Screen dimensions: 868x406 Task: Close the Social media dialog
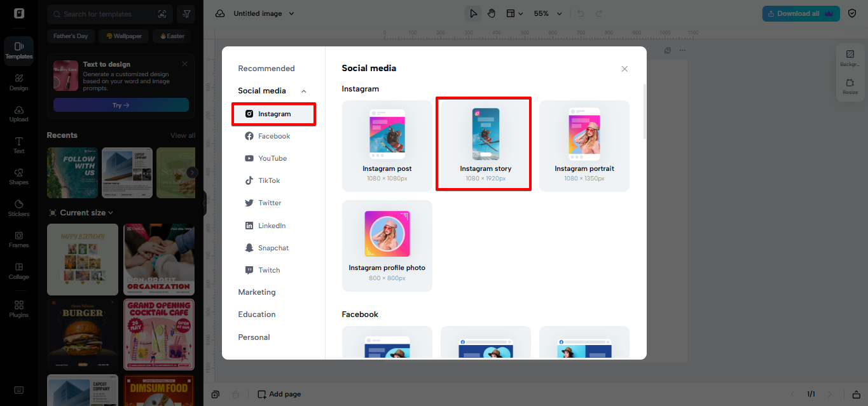pyautogui.click(x=624, y=69)
